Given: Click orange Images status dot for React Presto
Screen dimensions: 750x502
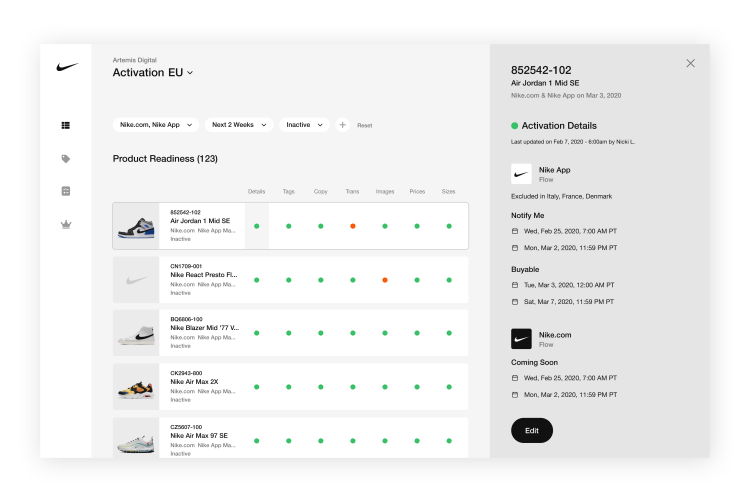Looking at the screenshot, I should [385, 280].
